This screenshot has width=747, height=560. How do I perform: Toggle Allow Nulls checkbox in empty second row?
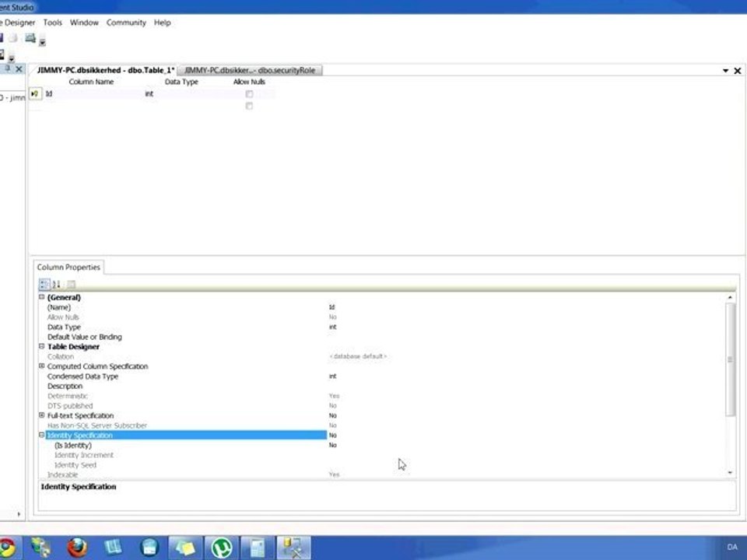click(249, 107)
